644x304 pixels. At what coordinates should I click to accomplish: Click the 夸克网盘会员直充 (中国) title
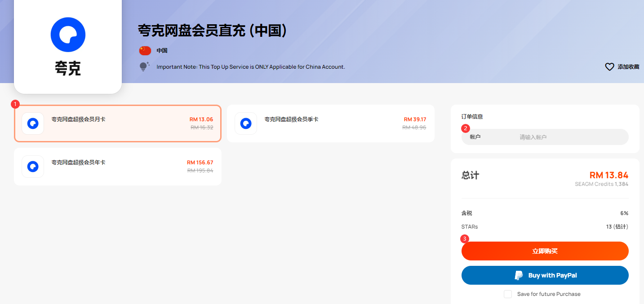212,31
